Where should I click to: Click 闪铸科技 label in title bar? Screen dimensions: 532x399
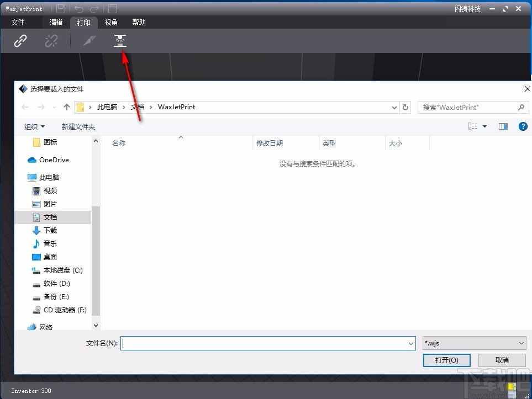pyautogui.click(x=468, y=9)
